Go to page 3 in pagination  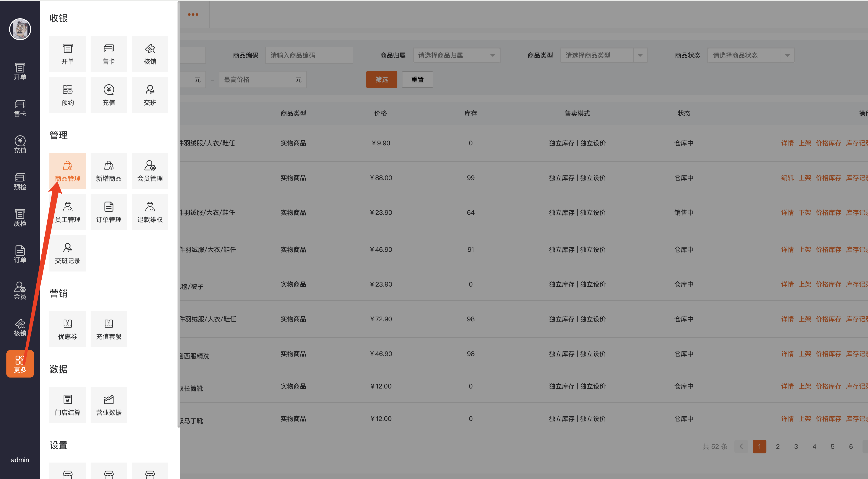tap(795, 446)
